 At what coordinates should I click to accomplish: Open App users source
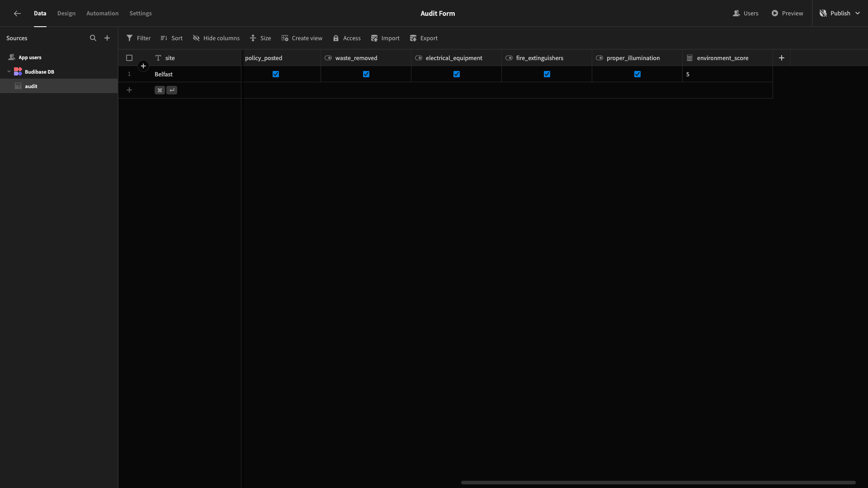(59, 57)
